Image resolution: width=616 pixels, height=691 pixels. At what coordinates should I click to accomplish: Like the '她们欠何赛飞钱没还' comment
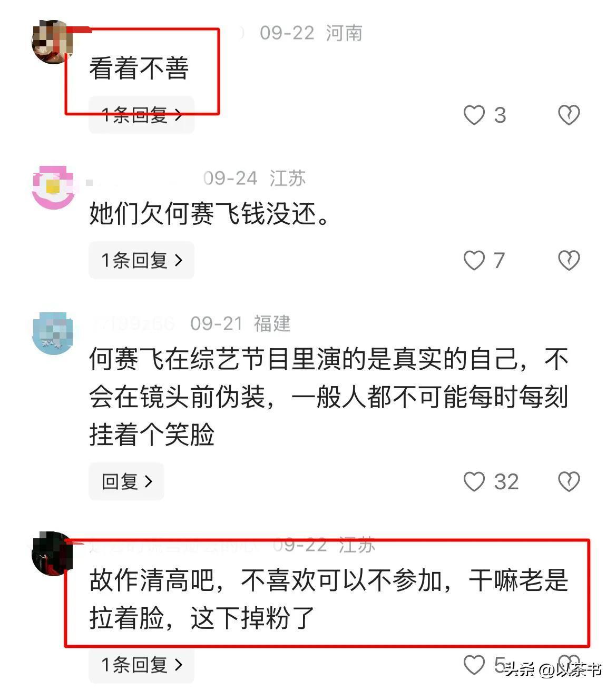point(474,260)
